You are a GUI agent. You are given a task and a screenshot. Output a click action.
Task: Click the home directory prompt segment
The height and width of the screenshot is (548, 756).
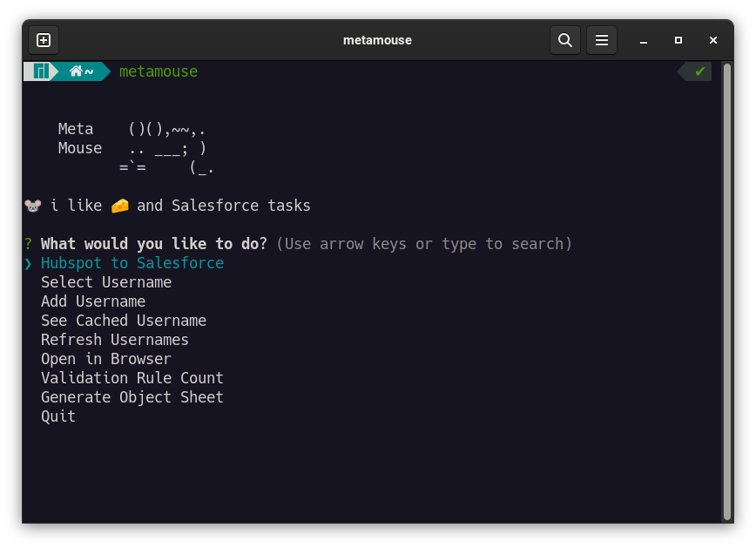click(81, 71)
